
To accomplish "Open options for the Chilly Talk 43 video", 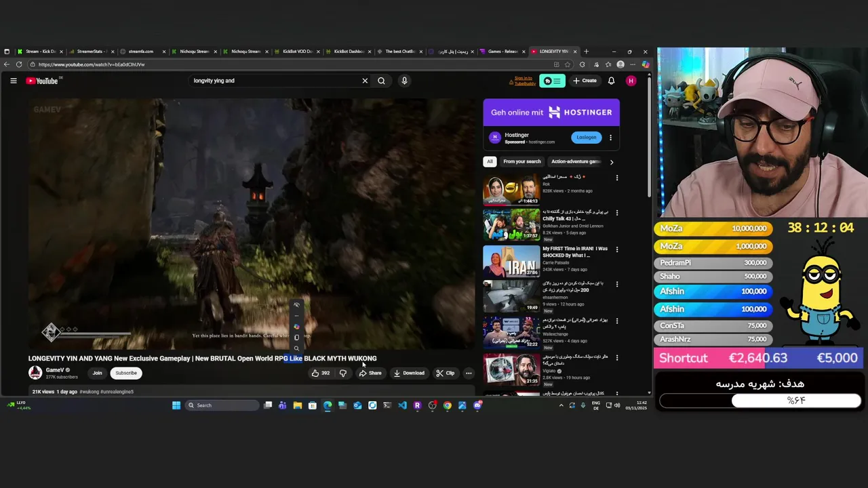I will tap(616, 213).
